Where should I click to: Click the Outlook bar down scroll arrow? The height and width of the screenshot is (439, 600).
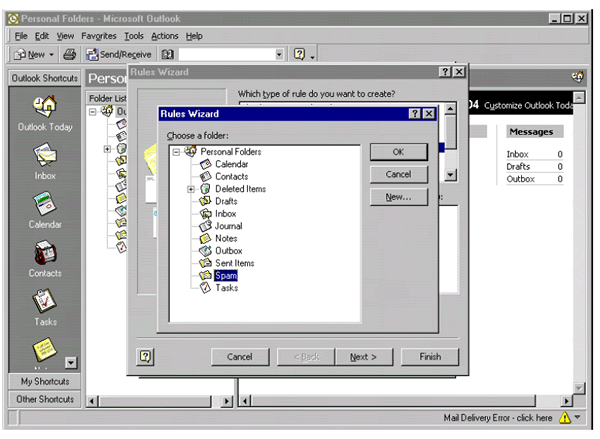tap(71, 362)
